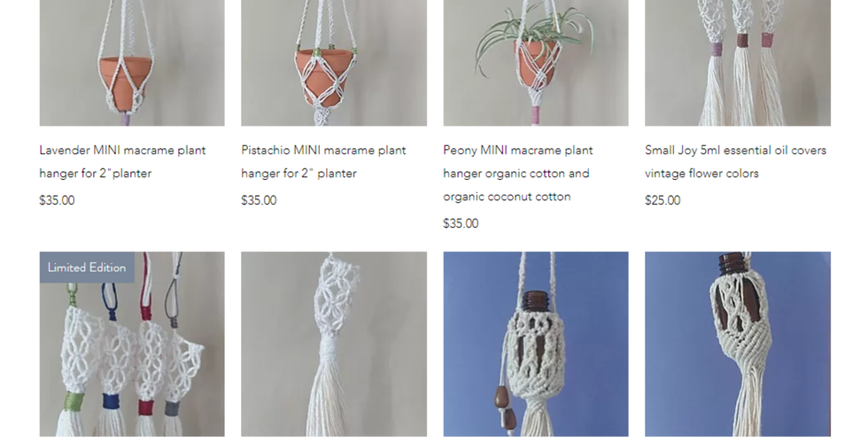Click the $35.00 price under Pistachio hanger
The width and height of the screenshot is (868, 443).
click(259, 200)
